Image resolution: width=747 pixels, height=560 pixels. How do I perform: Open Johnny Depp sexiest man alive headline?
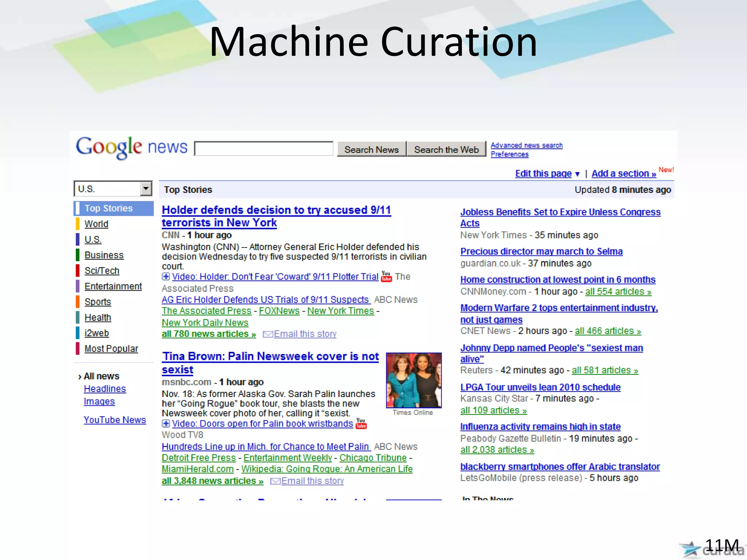[x=551, y=353]
